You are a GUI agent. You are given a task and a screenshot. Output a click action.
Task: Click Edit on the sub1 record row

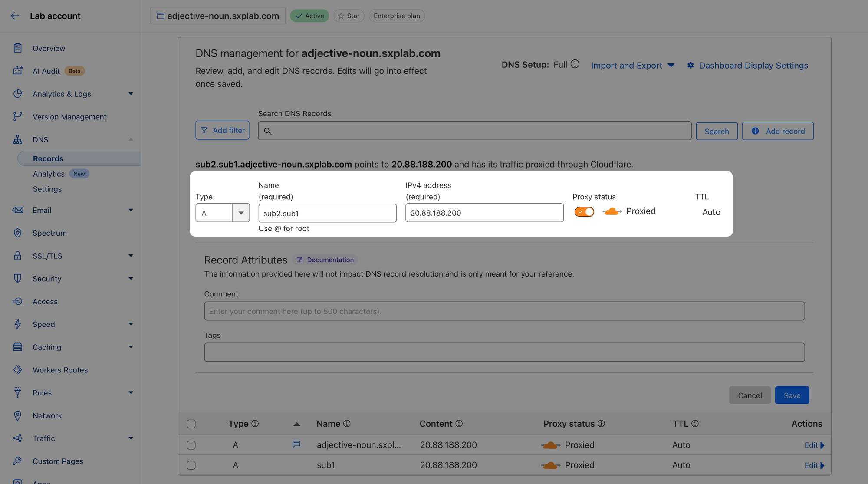pyautogui.click(x=814, y=465)
